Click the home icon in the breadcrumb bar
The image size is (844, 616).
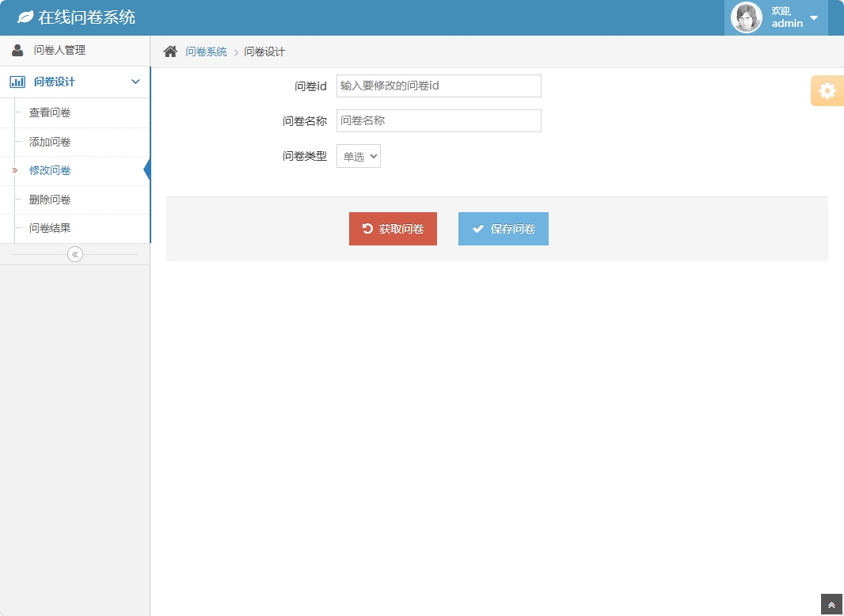[169, 50]
